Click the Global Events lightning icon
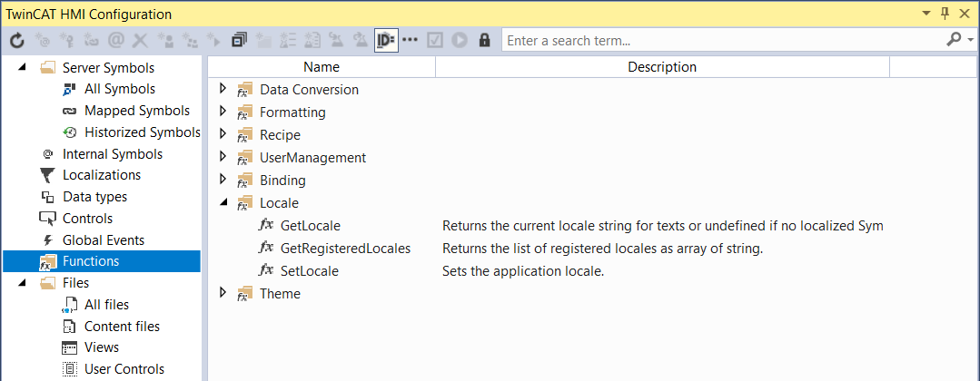Viewport: 980px width, 381px height. click(x=47, y=240)
